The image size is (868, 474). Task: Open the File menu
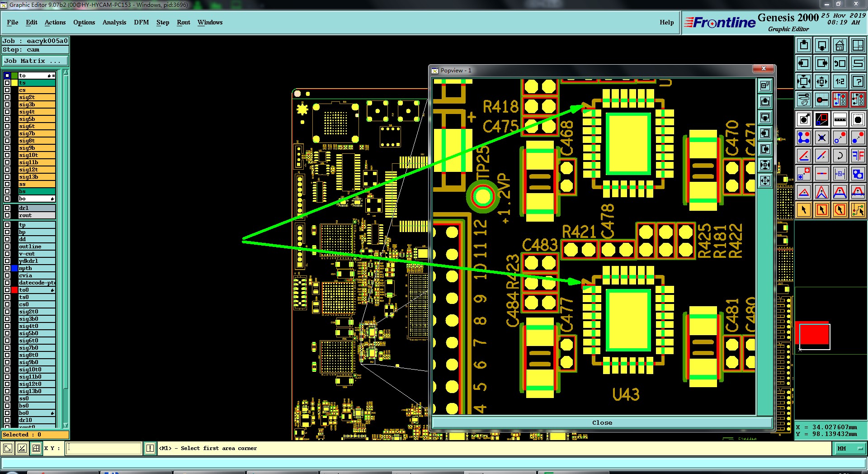[x=13, y=22]
